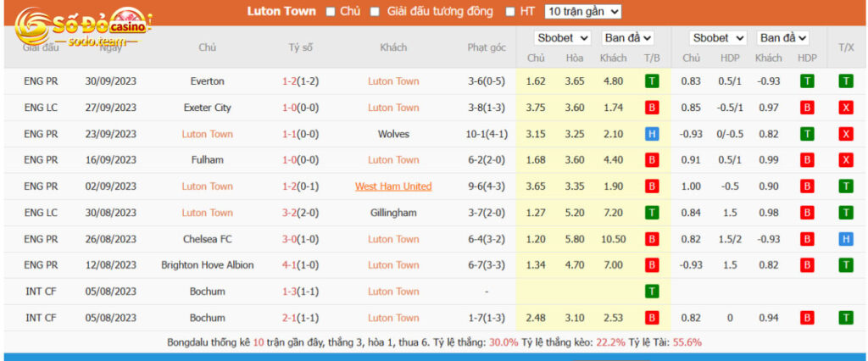Click red X badge in Exeter City row
This screenshot has height=361, width=868.
tap(845, 108)
